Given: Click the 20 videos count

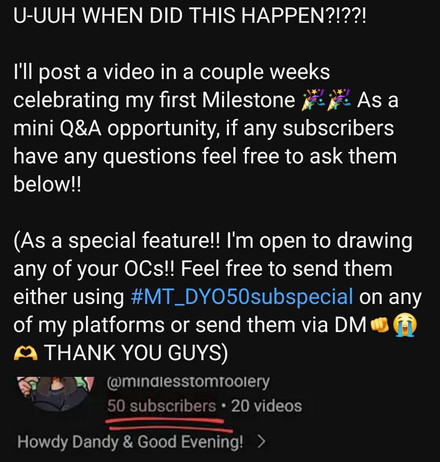Looking at the screenshot, I should pyautogui.click(x=266, y=406).
